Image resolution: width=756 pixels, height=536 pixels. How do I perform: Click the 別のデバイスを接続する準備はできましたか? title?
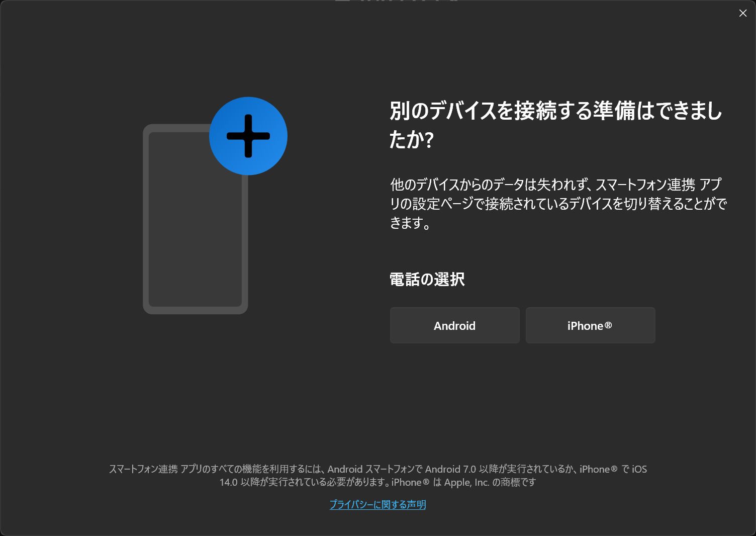pyautogui.click(x=556, y=125)
